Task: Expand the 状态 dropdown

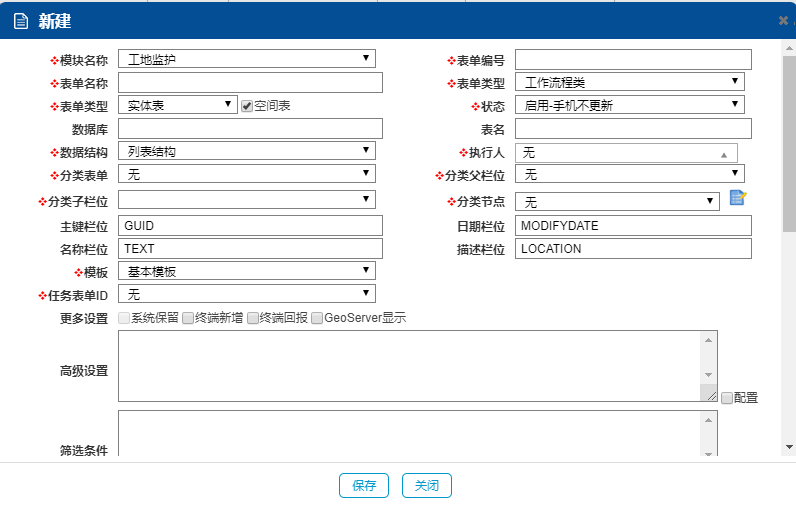Action: pyautogui.click(x=630, y=105)
